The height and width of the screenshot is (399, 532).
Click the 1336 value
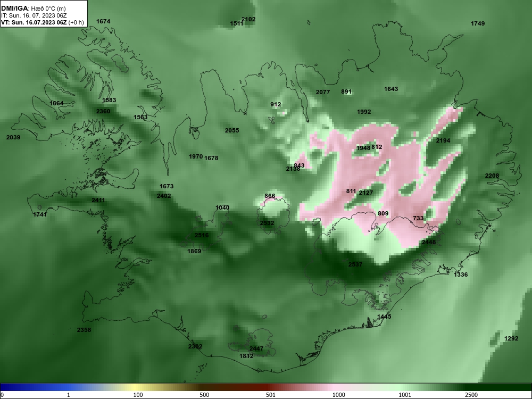click(x=461, y=275)
